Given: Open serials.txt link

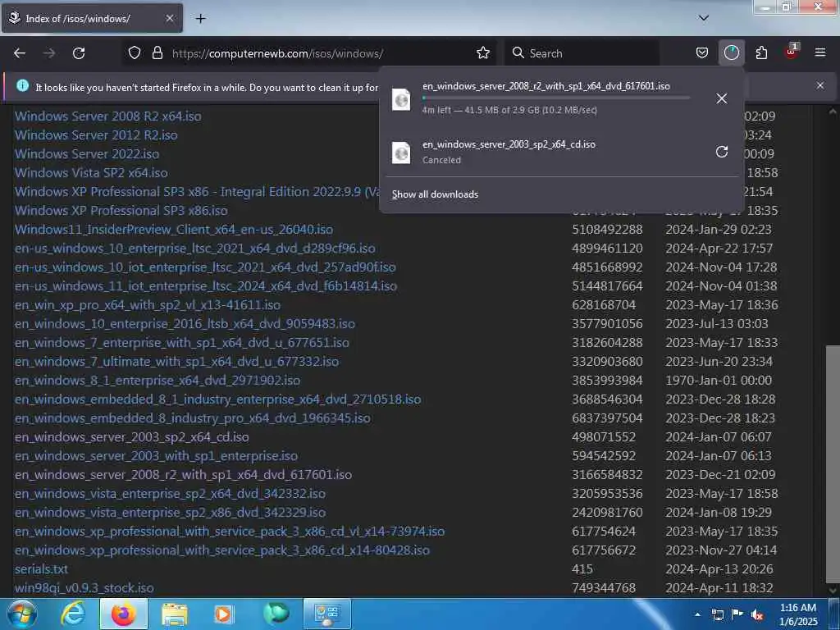Looking at the screenshot, I should (x=41, y=569).
